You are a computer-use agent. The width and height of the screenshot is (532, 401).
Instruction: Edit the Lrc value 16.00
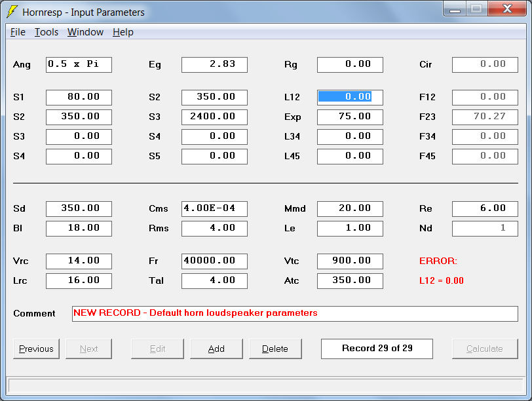(x=79, y=281)
